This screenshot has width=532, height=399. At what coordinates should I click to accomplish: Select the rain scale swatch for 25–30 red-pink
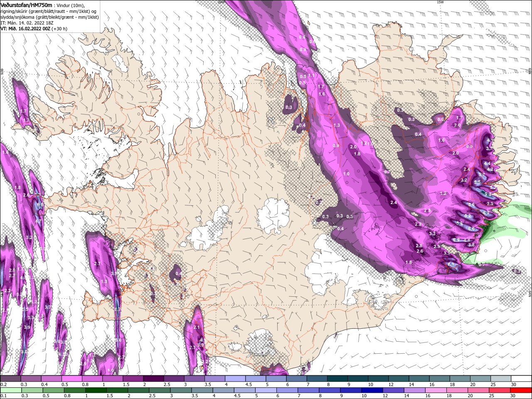[500, 390]
